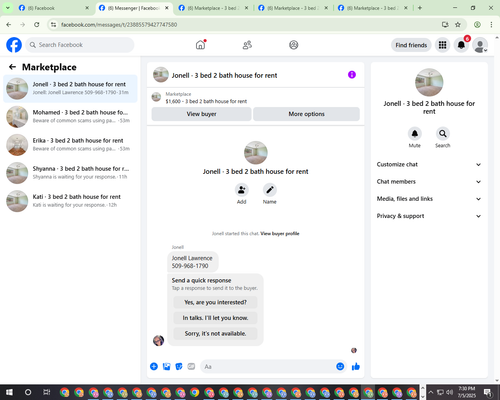Screen dimensions: 500x400
Task: Show hidden system tray icons
Action: click(x=430, y=392)
